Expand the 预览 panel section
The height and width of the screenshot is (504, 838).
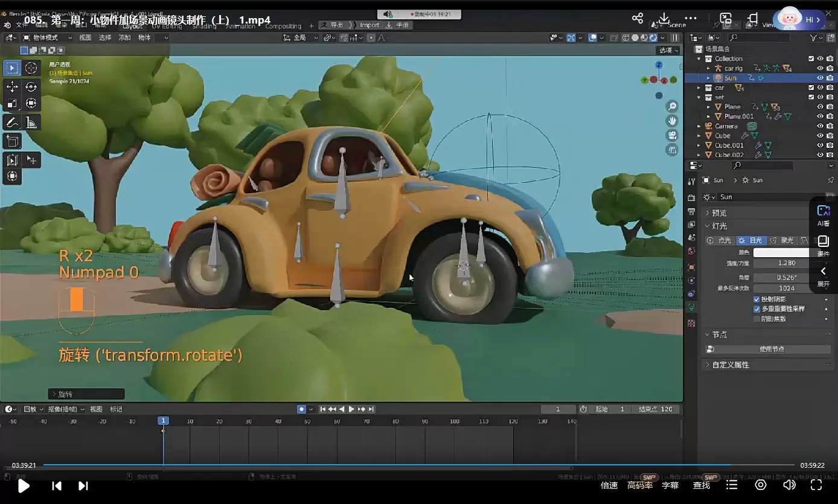[x=719, y=213]
